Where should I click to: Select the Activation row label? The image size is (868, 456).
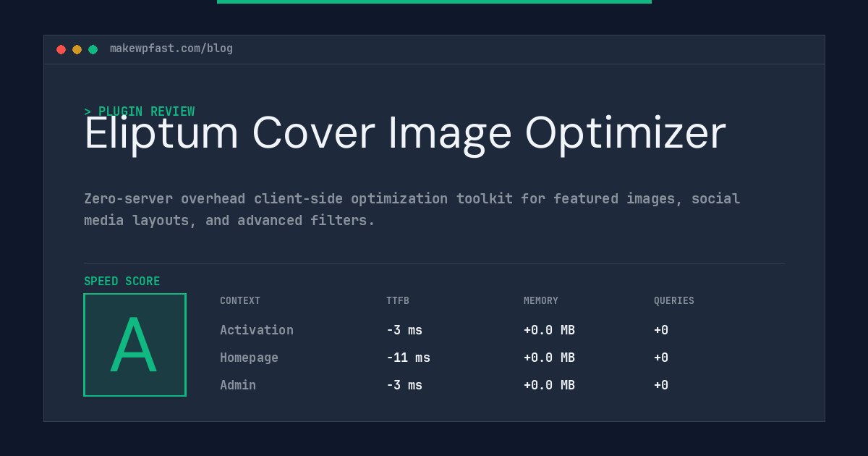(257, 330)
